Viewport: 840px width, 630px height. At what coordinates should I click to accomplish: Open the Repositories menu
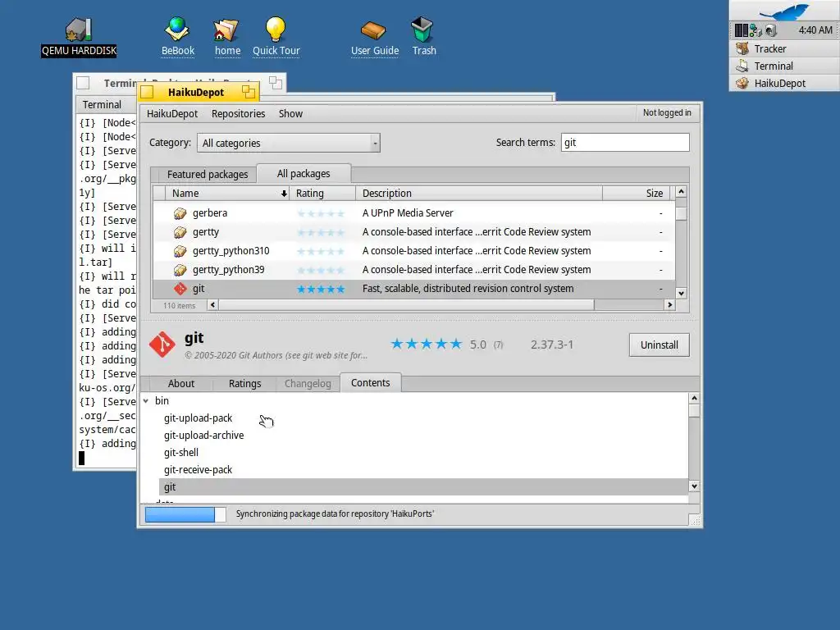click(x=239, y=113)
